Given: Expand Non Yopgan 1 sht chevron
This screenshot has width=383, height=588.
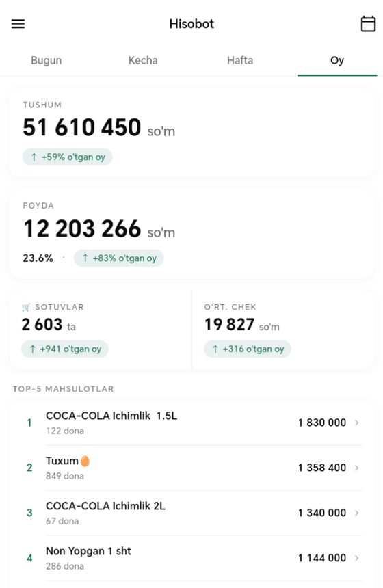Looking at the screenshot, I should pyautogui.click(x=357, y=558).
